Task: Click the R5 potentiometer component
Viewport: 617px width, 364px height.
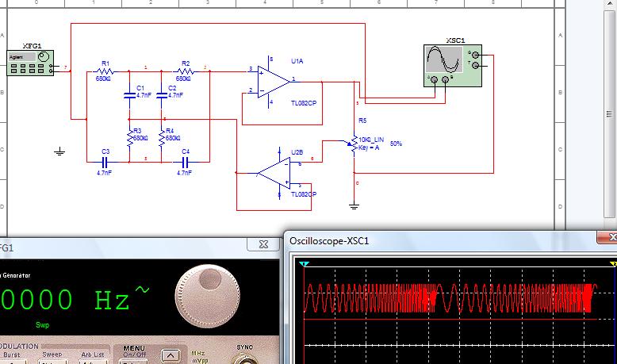Action: tap(354, 143)
